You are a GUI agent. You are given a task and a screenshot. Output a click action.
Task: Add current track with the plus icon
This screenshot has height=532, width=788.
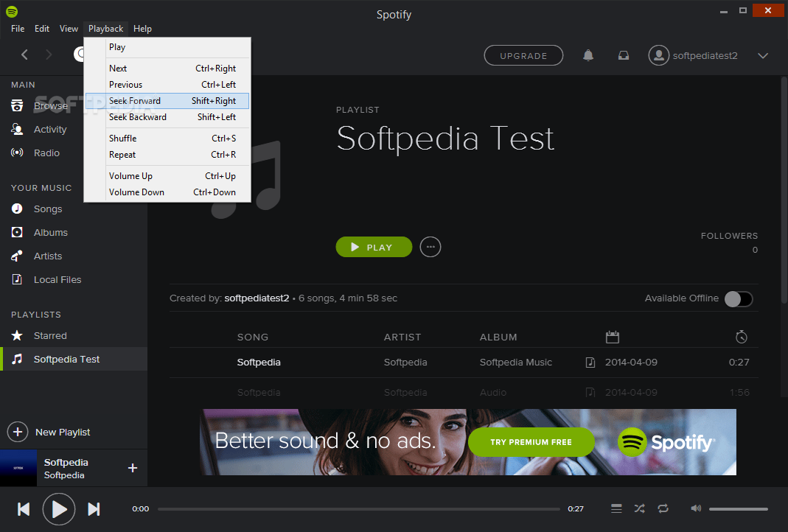133,468
